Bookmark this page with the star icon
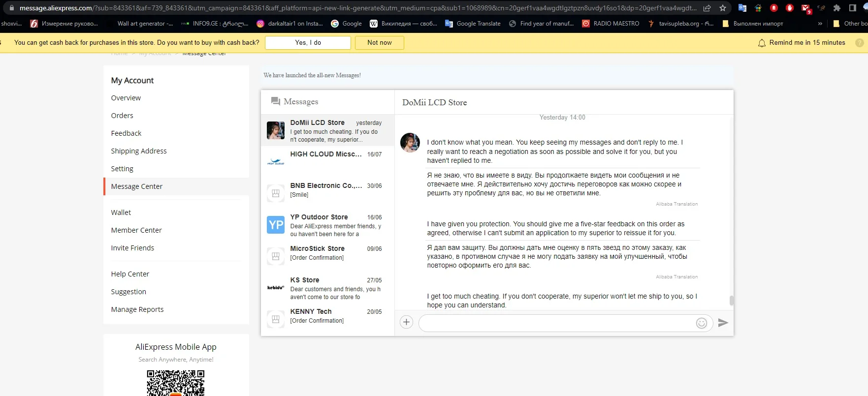 pyautogui.click(x=723, y=8)
